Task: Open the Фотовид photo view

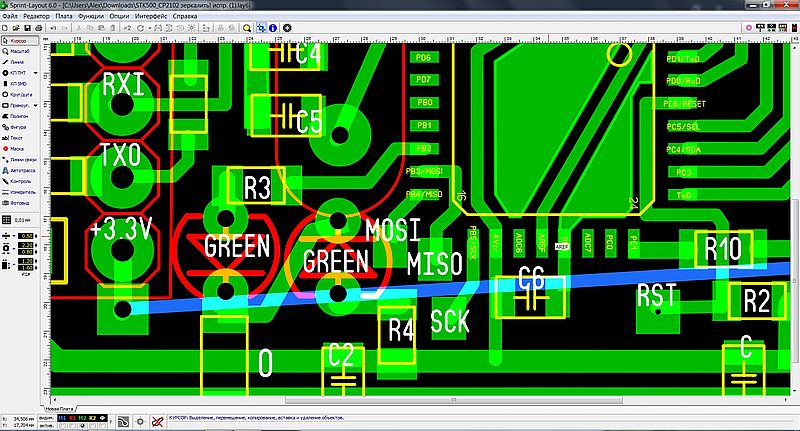Action: [20, 203]
